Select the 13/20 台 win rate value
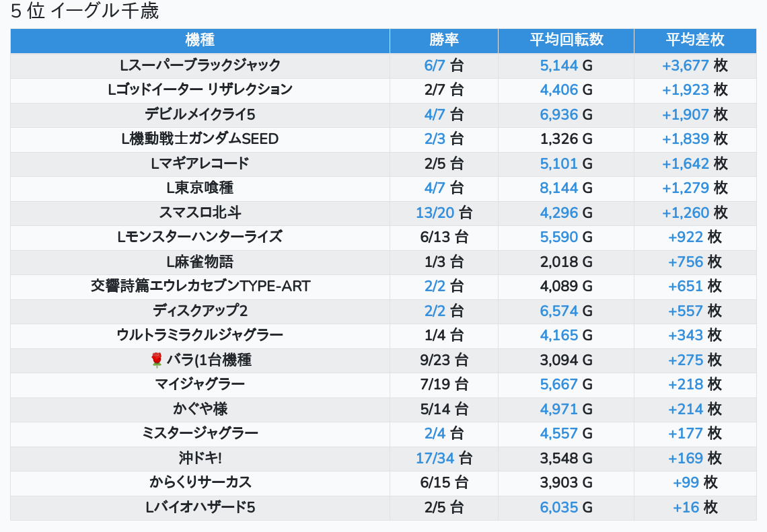This screenshot has height=532, width=767. (443, 213)
